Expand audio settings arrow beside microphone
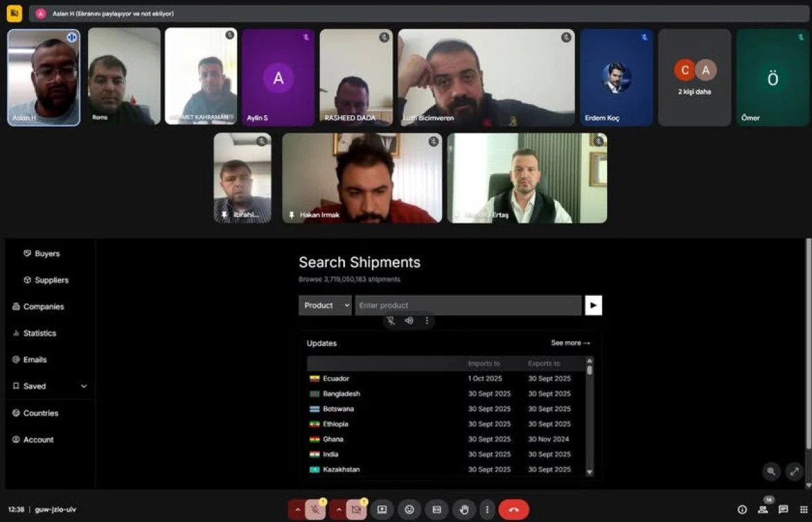The height and width of the screenshot is (522, 812). pyautogui.click(x=296, y=509)
